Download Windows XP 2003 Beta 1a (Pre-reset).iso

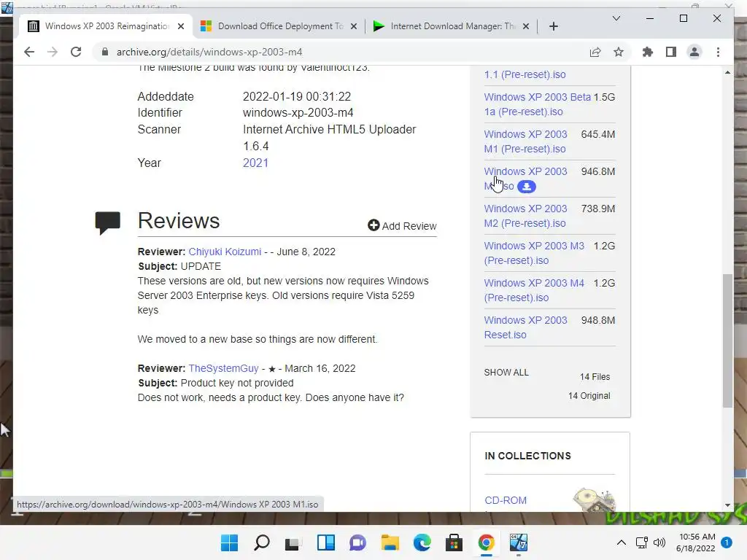click(x=537, y=104)
